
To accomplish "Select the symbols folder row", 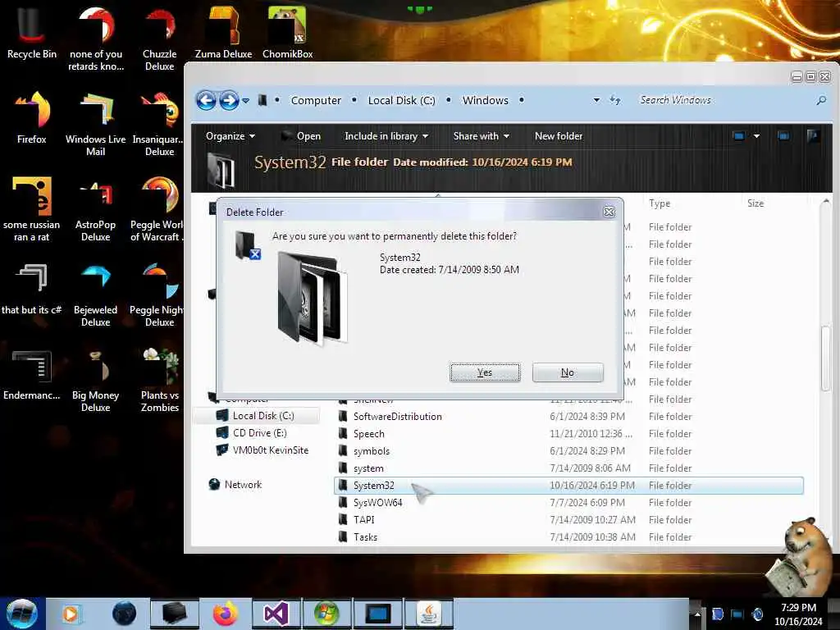I will coord(568,450).
